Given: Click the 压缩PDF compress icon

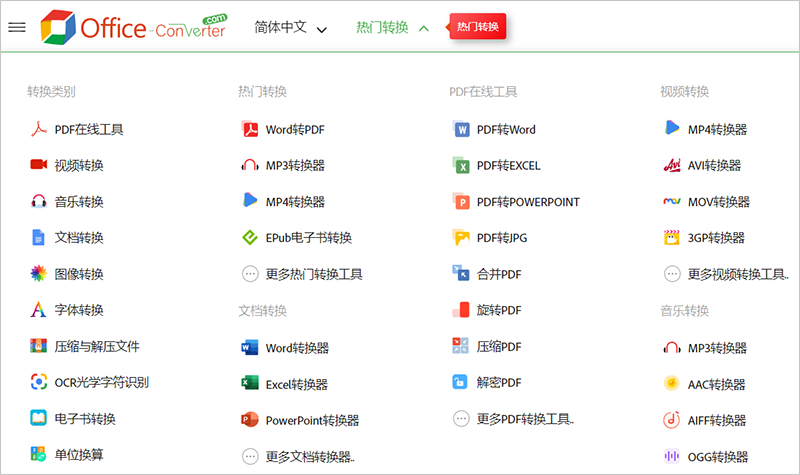Looking at the screenshot, I should [x=461, y=346].
